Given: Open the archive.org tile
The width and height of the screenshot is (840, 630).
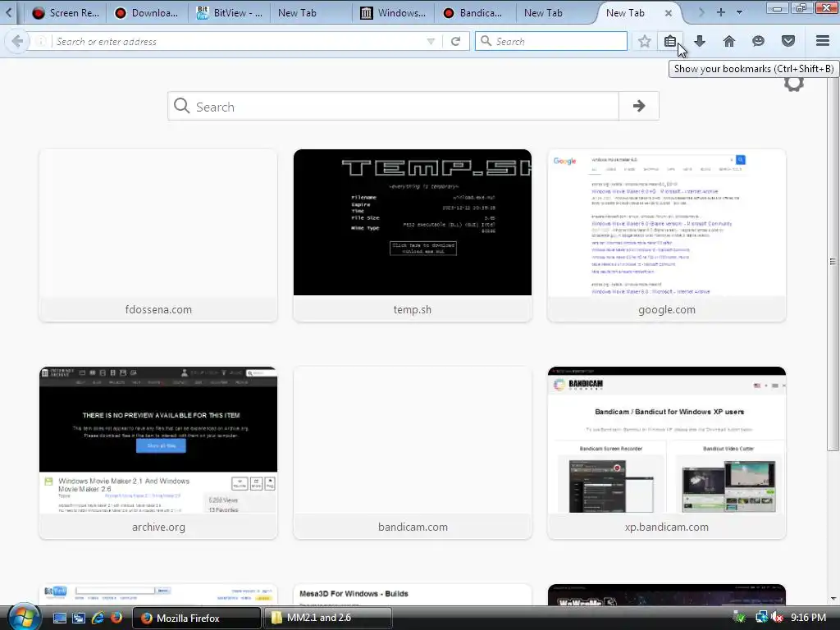Looking at the screenshot, I should point(158,453).
